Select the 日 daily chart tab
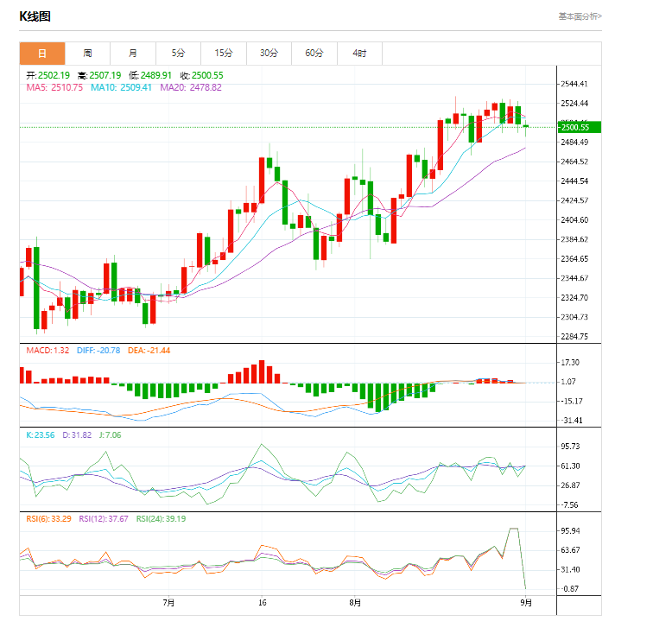 point(42,54)
